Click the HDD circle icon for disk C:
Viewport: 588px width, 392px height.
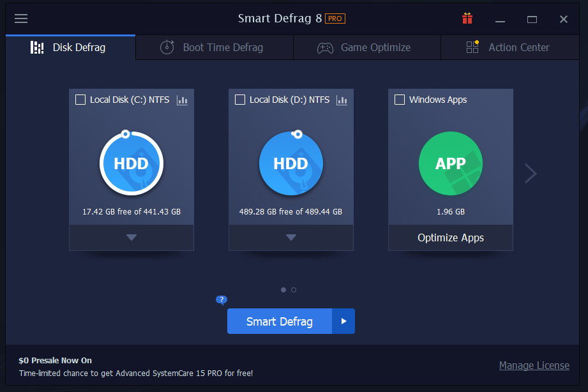point(132,163)
